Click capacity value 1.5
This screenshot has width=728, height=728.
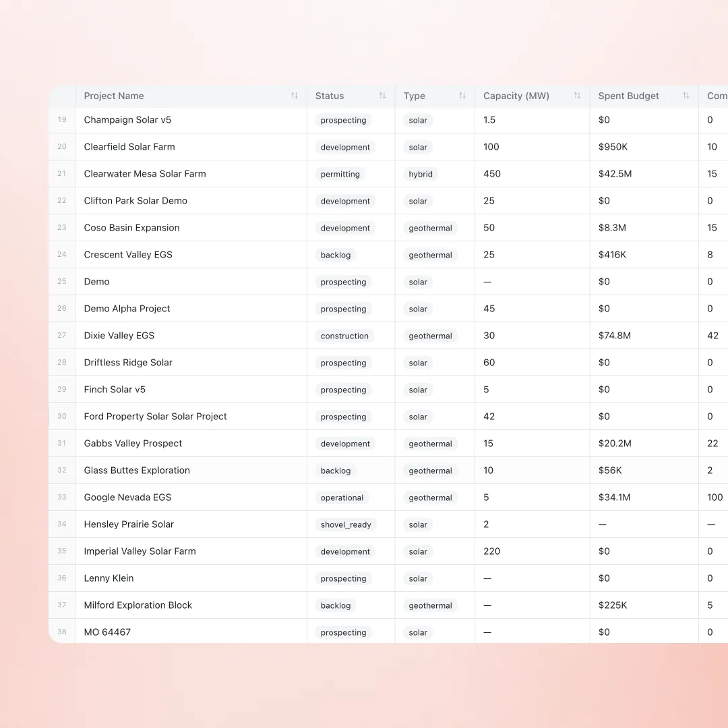click(x=489, y=120)
